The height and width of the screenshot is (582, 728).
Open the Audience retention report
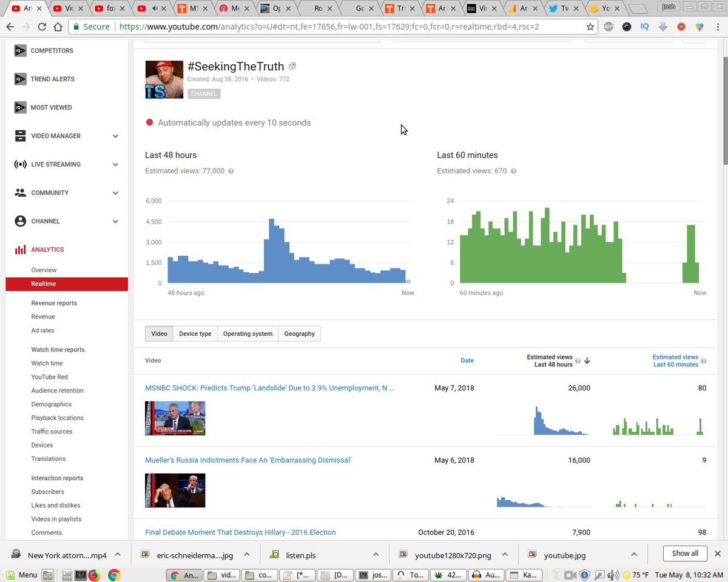[57, 390]
